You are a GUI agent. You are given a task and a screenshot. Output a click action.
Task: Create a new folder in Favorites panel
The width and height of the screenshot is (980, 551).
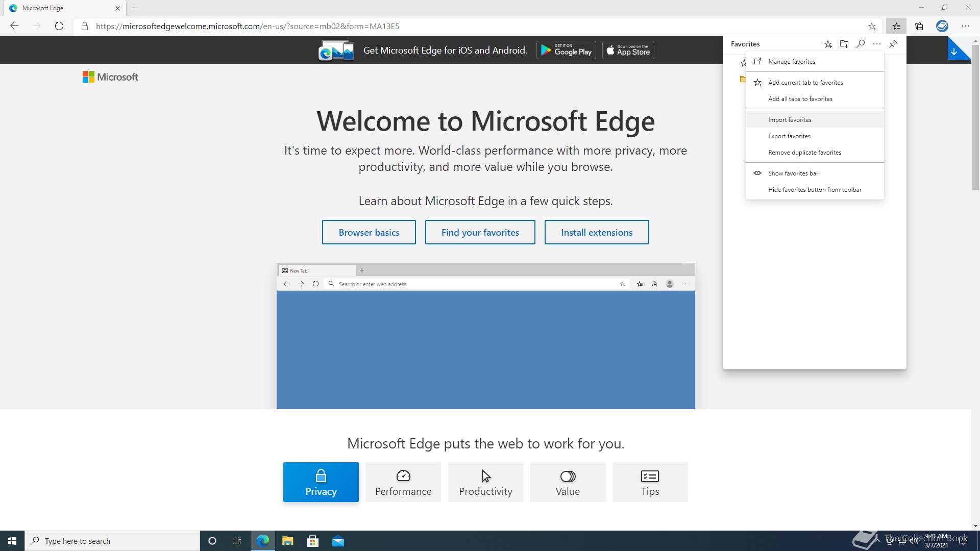[844, 44]
